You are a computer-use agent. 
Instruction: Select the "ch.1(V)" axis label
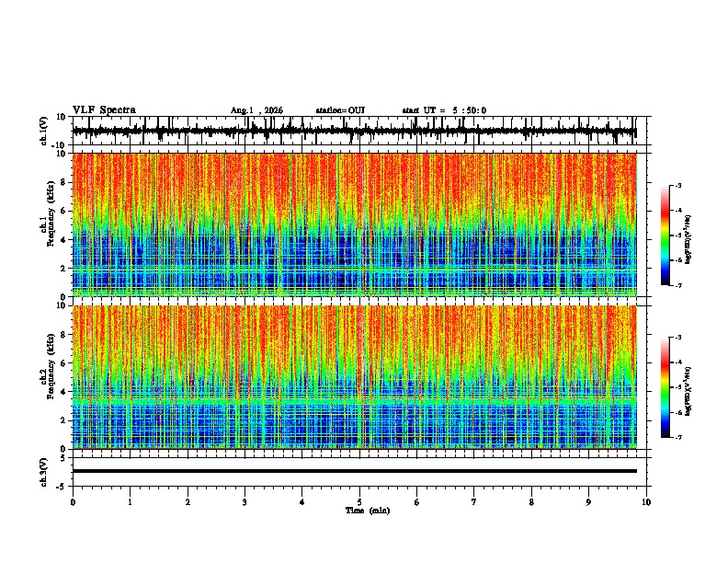(44, 131)
